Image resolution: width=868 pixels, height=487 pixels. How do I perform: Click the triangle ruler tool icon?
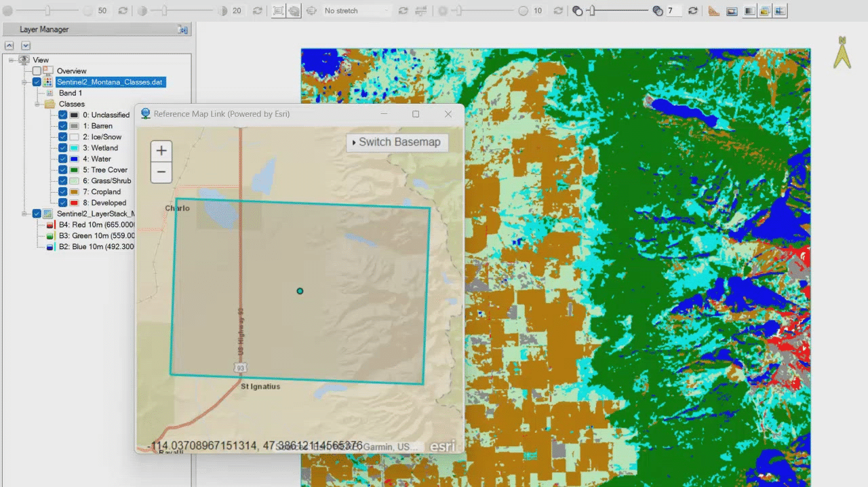(713, 11)
